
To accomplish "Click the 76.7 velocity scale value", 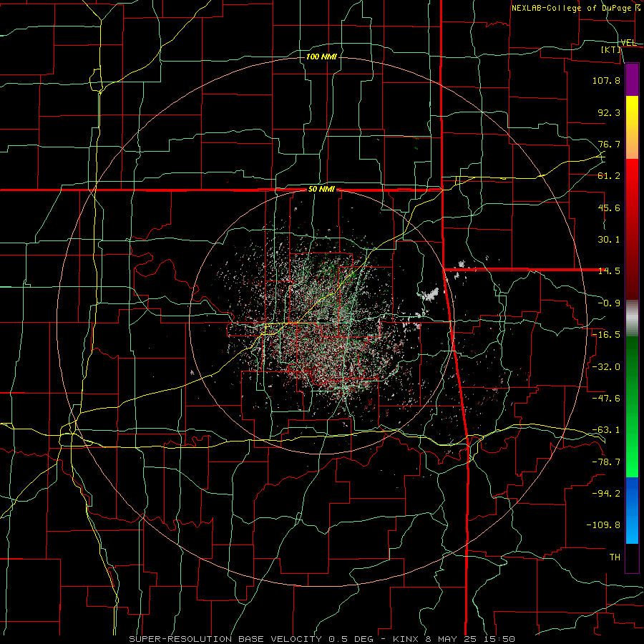I will click(609, 144).
